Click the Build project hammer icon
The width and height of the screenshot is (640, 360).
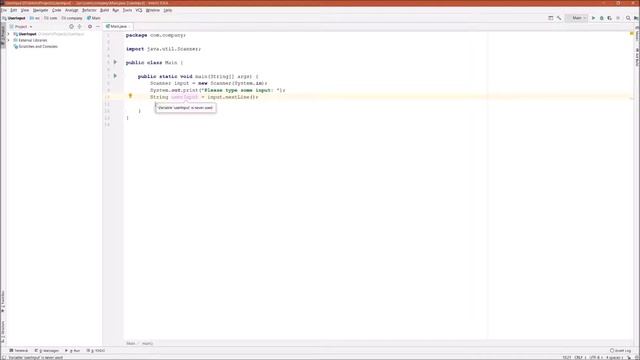coord(559,18)
